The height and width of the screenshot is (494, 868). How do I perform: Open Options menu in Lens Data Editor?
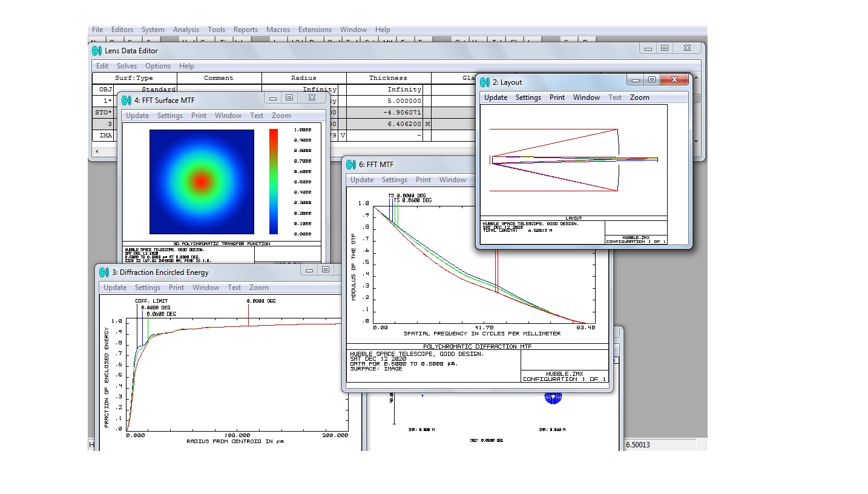pyautogui.click(x=158, y=66)
